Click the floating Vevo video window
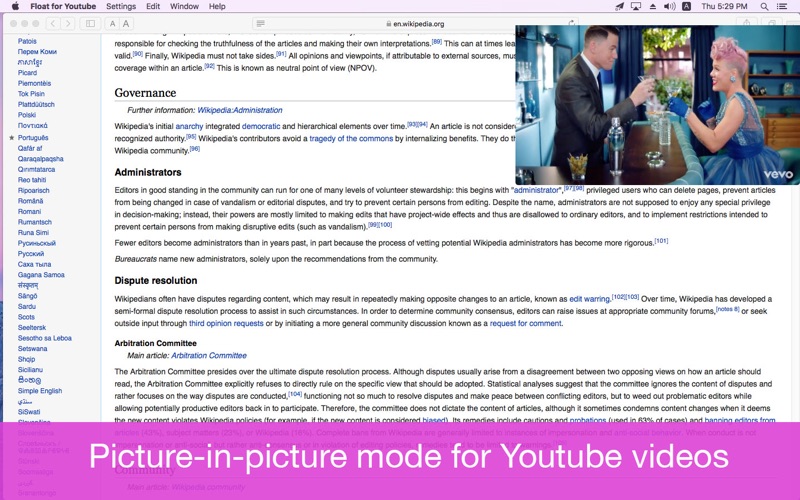The width and height of the screenshot is (800, 500). [658, 105]
